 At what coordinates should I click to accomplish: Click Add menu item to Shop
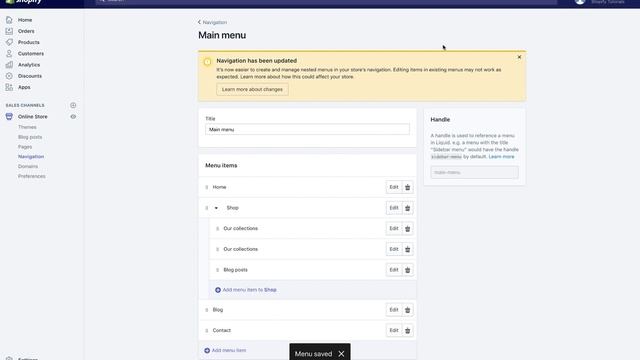246,290
